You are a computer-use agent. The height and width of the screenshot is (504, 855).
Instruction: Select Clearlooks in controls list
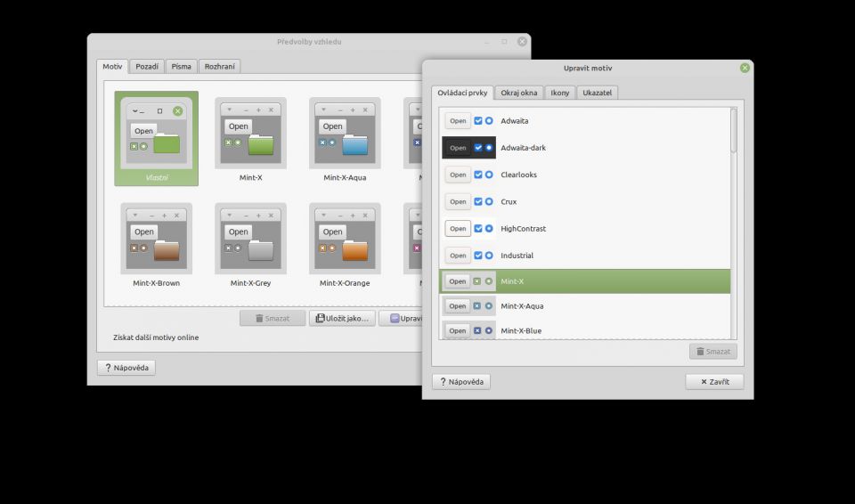pos(585,175)
